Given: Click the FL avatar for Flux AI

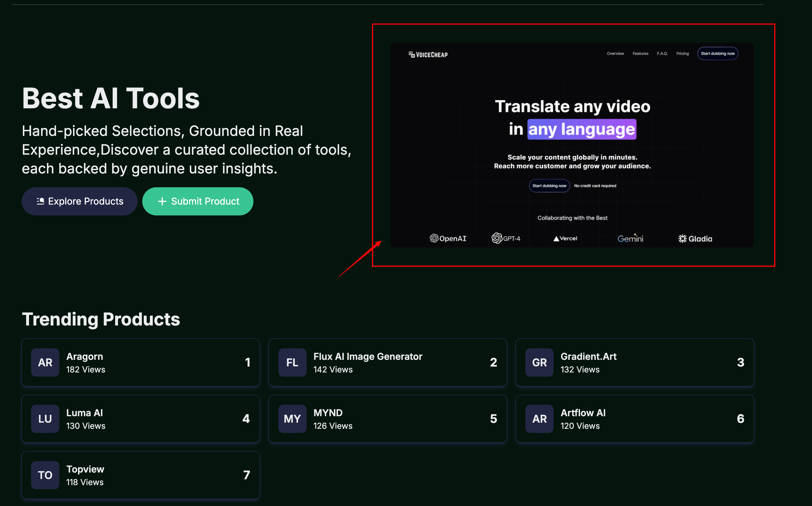Looking at the screenshot, I should (x=292, y=362).
